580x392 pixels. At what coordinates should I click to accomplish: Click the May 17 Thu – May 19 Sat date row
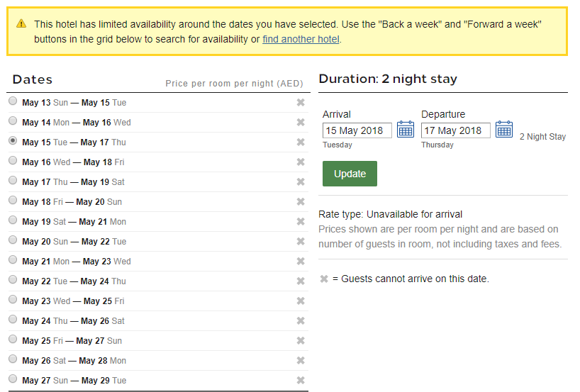[73, 182]
